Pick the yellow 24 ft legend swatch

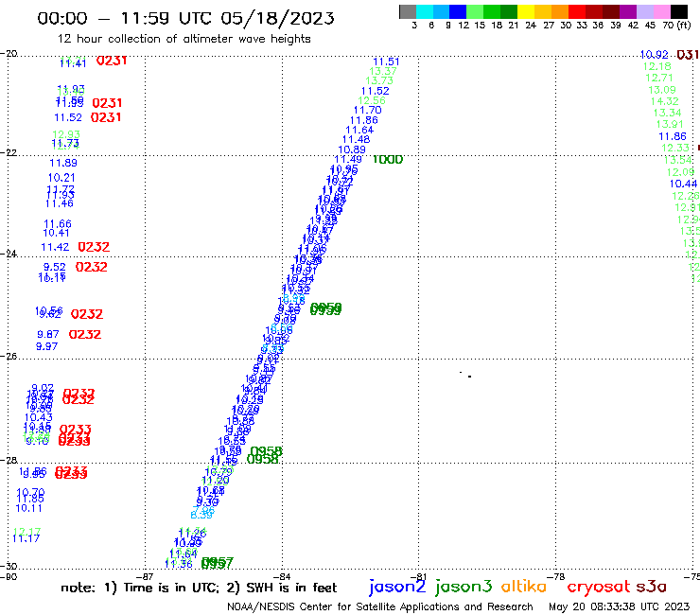click(526, 11)
